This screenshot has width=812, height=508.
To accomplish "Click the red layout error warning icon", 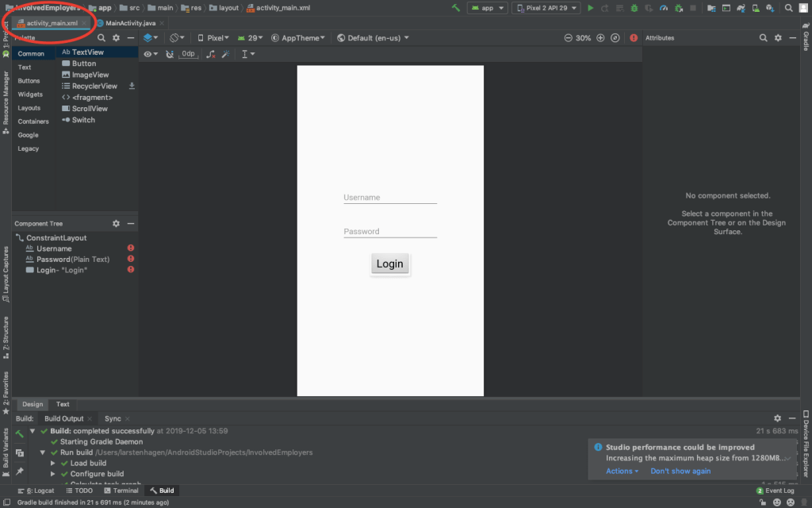I will 633,38.
